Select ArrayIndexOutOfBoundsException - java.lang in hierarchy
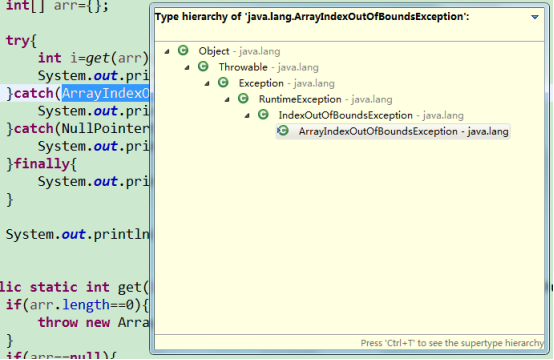554x360 pixels. (x=403, y=131)
